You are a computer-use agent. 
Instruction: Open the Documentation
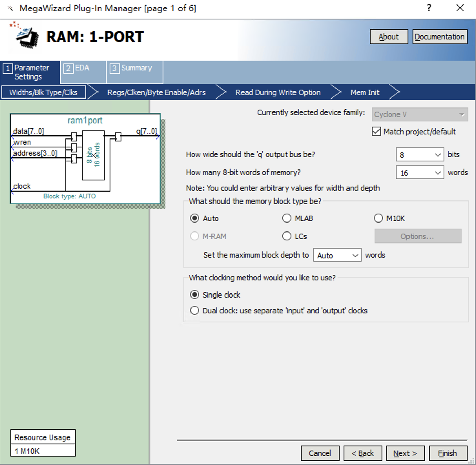coord(440,37)
